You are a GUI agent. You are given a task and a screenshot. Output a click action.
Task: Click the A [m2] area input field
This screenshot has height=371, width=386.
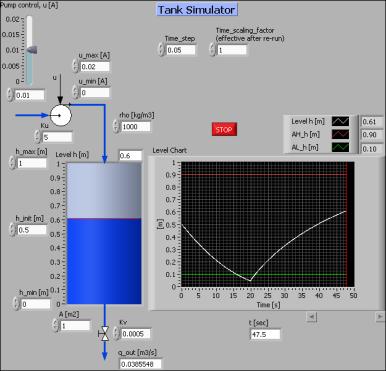point(75,325)
